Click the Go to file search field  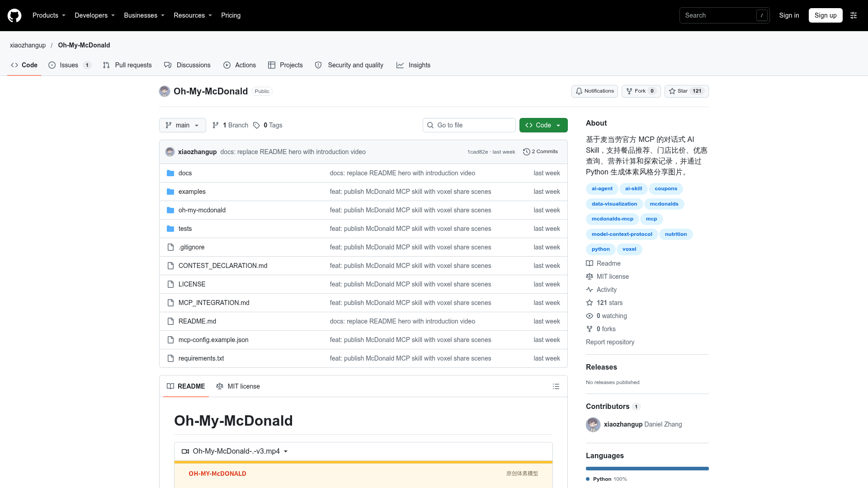click(x=469, y=125)
